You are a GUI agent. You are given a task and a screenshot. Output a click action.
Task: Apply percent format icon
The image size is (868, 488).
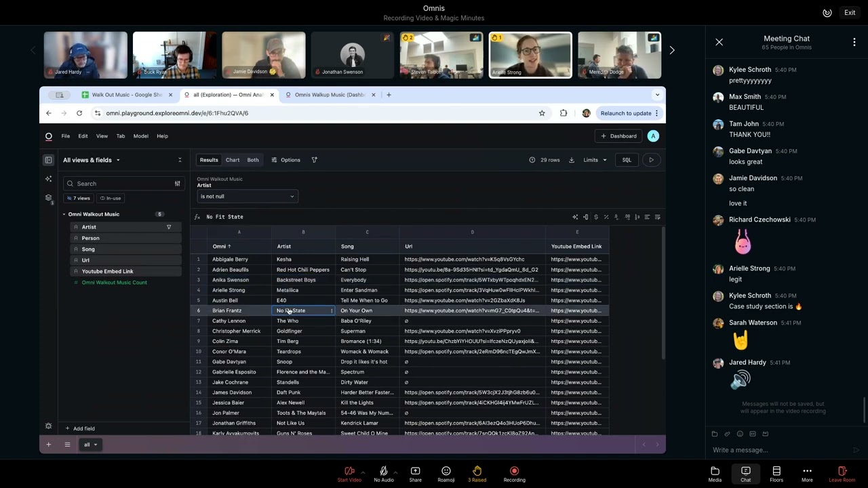606,217
